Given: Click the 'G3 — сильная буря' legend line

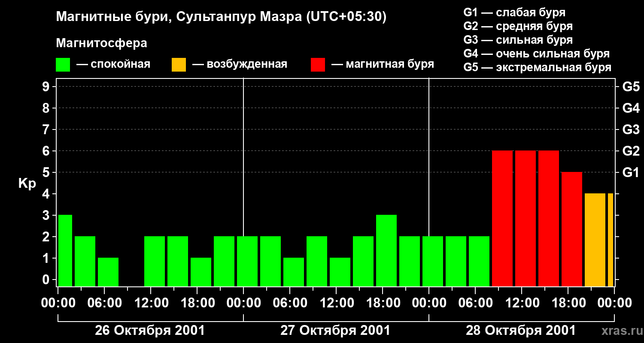Looking at the screenshot, I should pos(518,40).
